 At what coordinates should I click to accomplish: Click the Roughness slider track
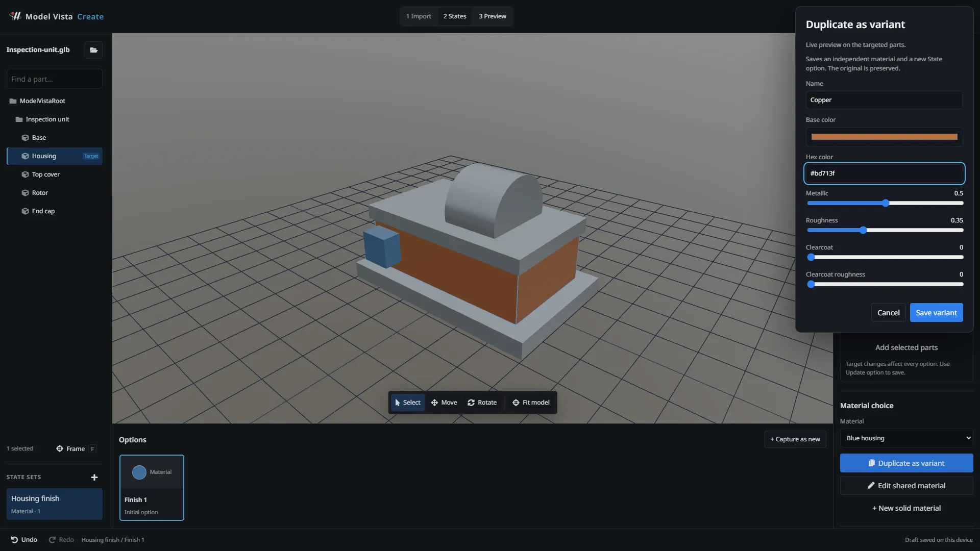coord(885,230)
